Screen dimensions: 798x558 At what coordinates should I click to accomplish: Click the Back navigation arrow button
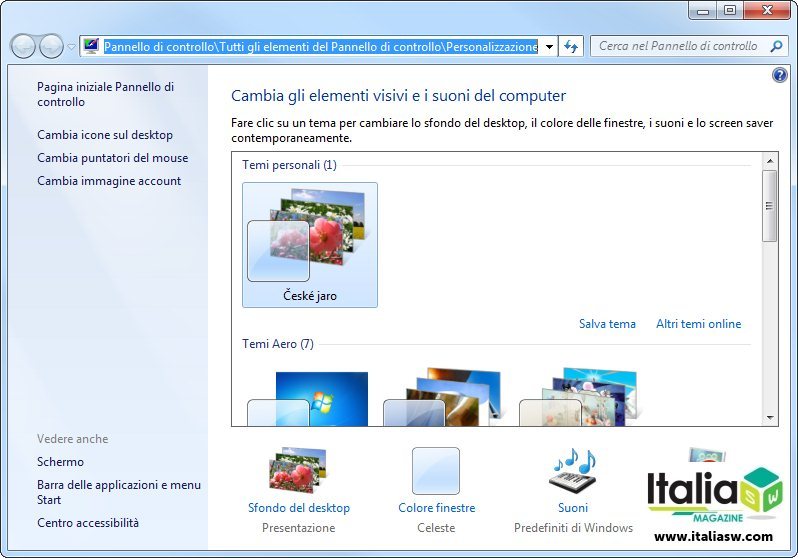click(x=22, y=46)
